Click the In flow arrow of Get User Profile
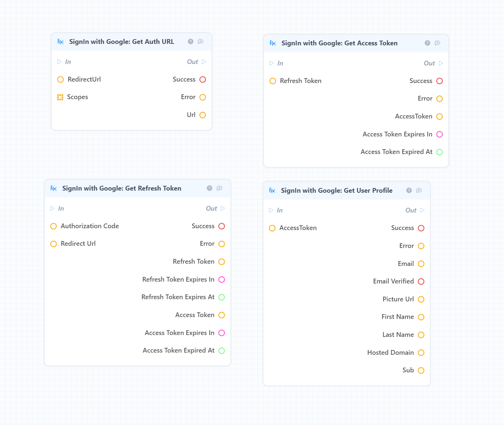Viewport: 504px width, 425px height. 271,210
